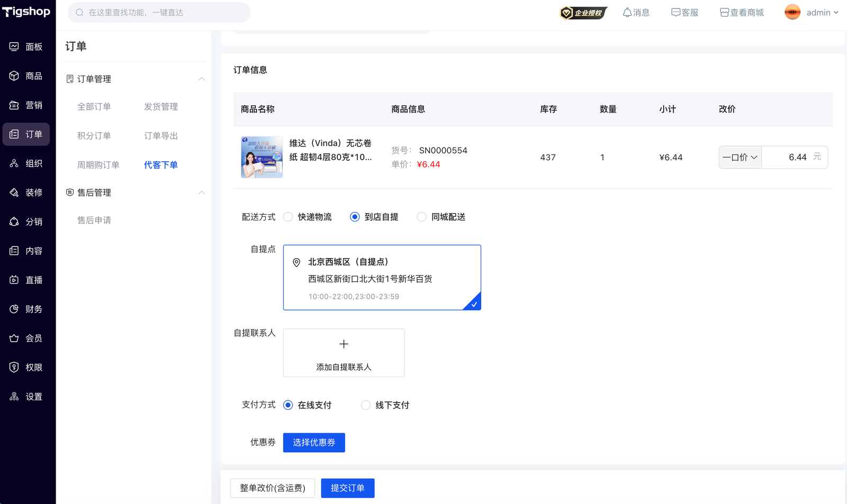847x504 pixels.
Task: Open the 商品 products sidebar icon
Action: pyautogui.click(x=14, y=76)
